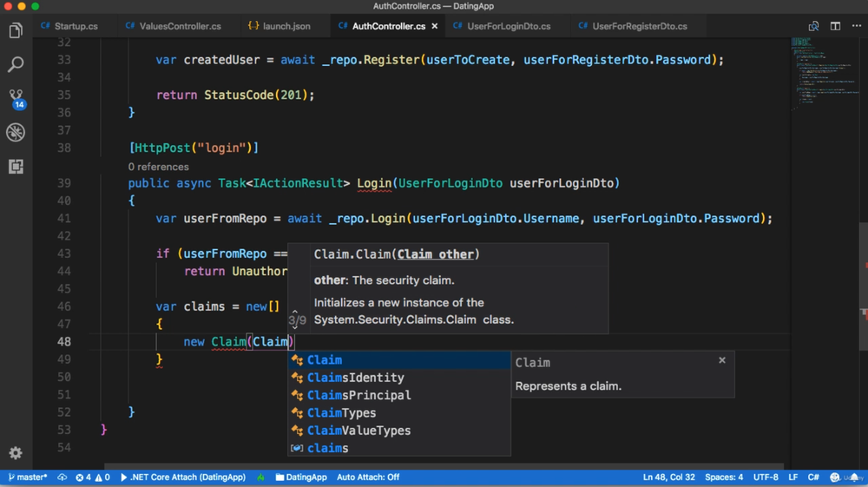Change indentation via Spaces: 4
868x487 pixels.
pos(724,477)
